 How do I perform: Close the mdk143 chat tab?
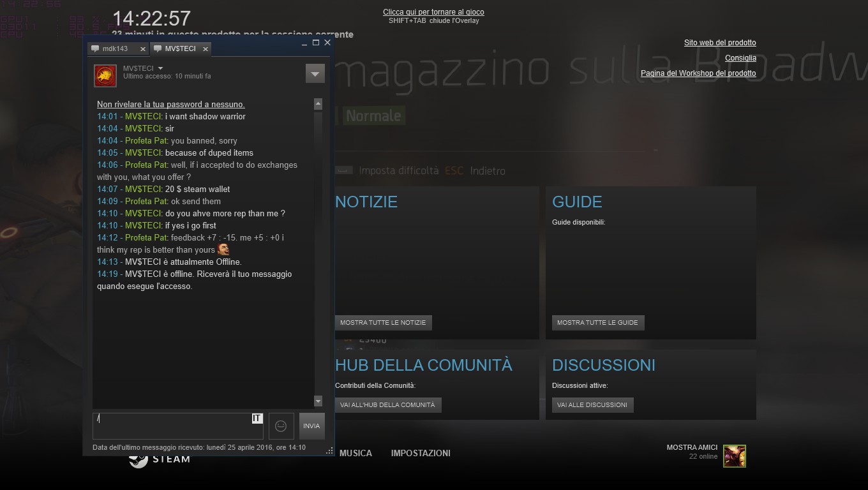point(142,49)
